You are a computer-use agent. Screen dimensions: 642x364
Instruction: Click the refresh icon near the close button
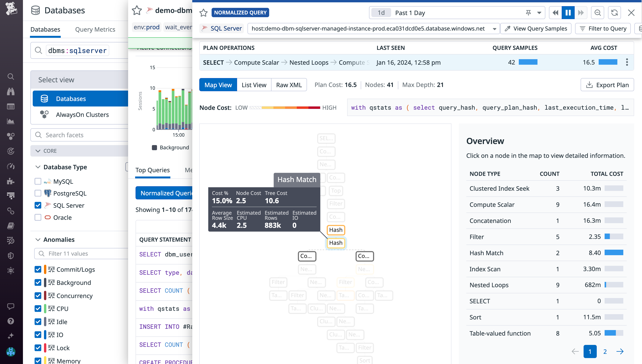(x=615, y=13)
